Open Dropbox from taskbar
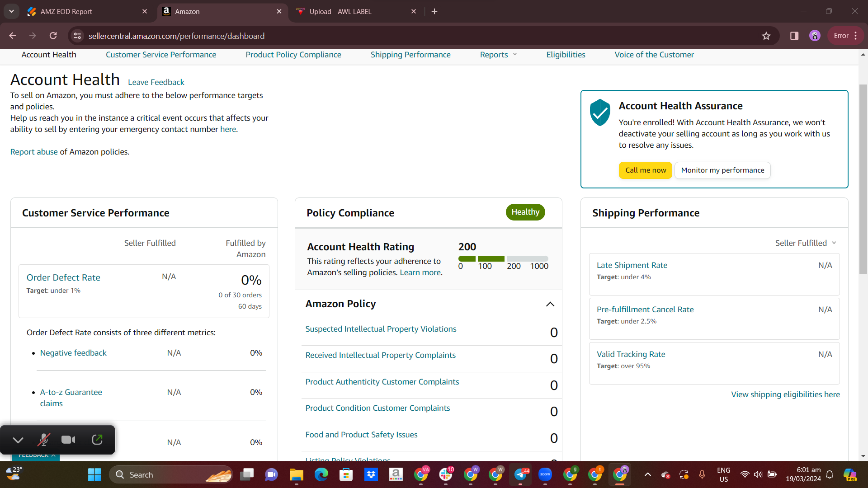Image resolution: width=868 pixels, height=488 pixels. (x=371, y=474)
